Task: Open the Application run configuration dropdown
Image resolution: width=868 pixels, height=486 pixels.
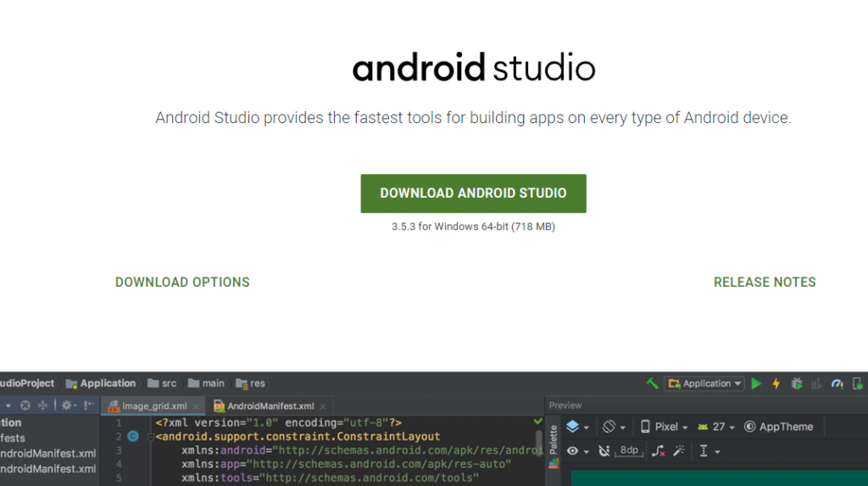Action: tap(704, 383)
